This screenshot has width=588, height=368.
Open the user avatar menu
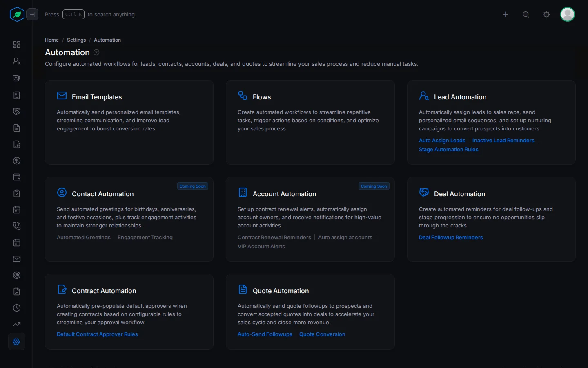(568, 14)
